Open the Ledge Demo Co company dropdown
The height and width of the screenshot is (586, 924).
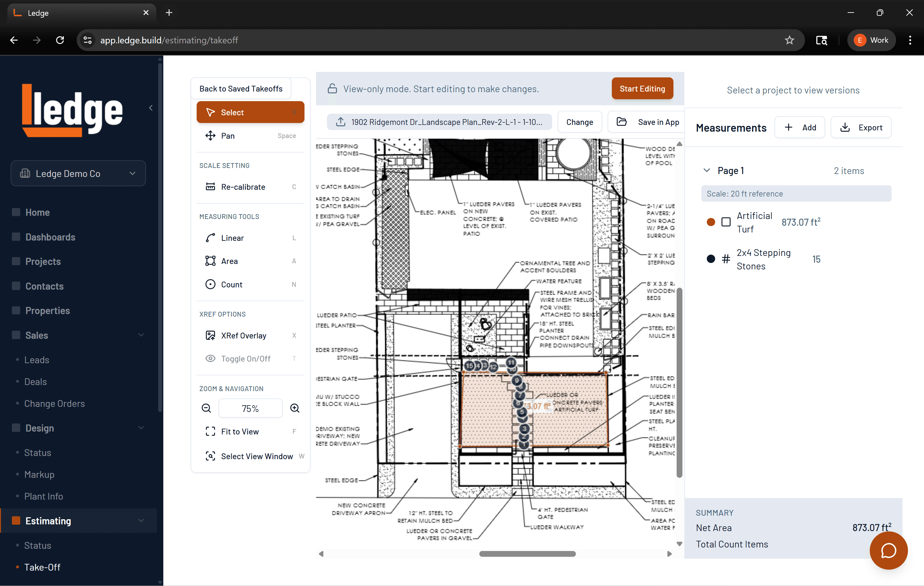pos(78,173)
